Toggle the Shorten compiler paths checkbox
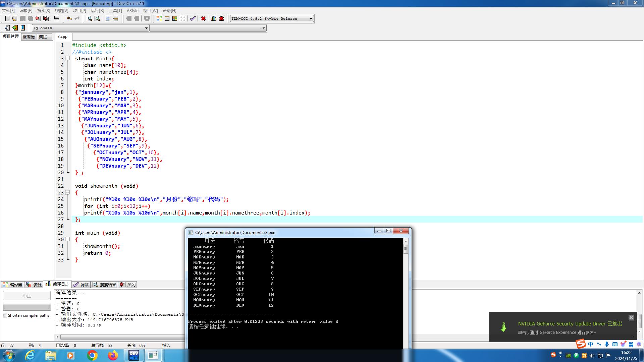The height and width of the screenshot is (362, 644). click(5, 315)
